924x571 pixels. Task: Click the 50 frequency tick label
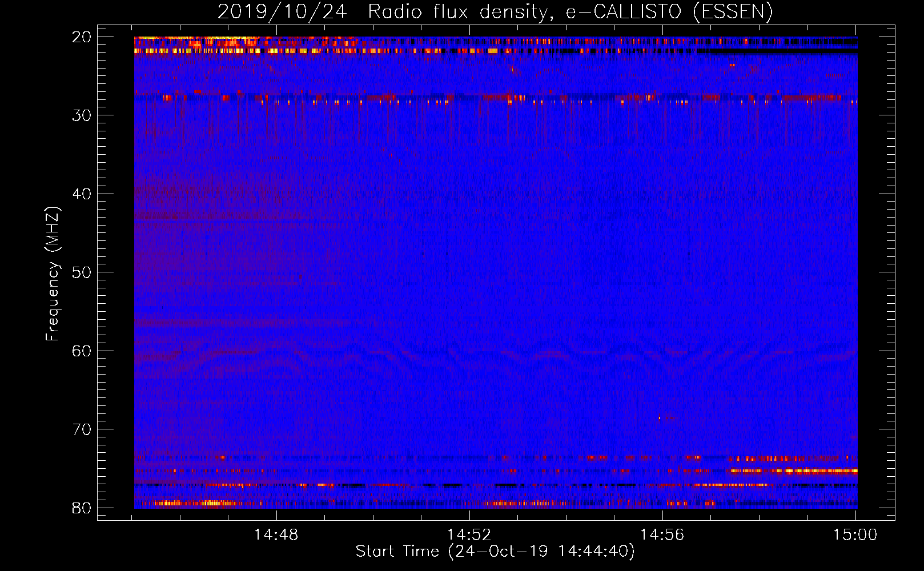[82, 272]
